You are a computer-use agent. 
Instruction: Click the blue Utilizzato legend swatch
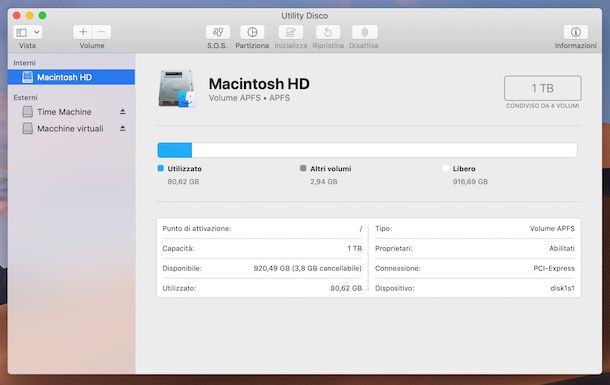(x=161, y=168)
